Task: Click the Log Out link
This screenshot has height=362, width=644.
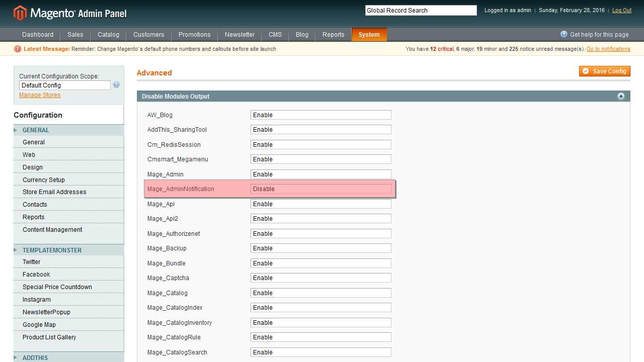Action: pos(622,11)
